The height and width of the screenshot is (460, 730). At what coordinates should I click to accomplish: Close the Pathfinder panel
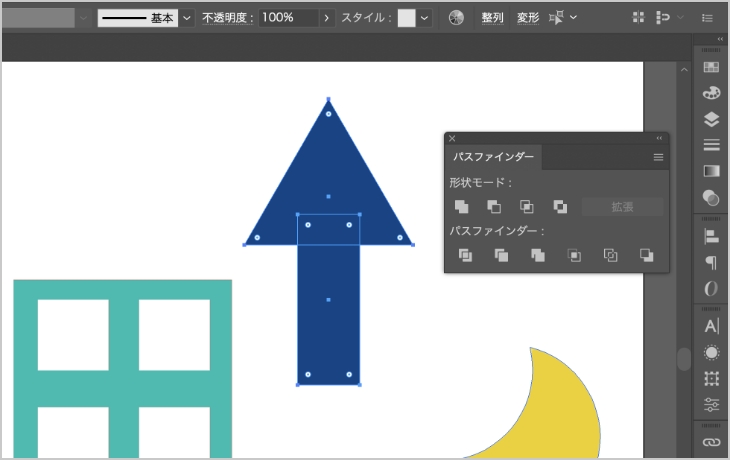452,138
